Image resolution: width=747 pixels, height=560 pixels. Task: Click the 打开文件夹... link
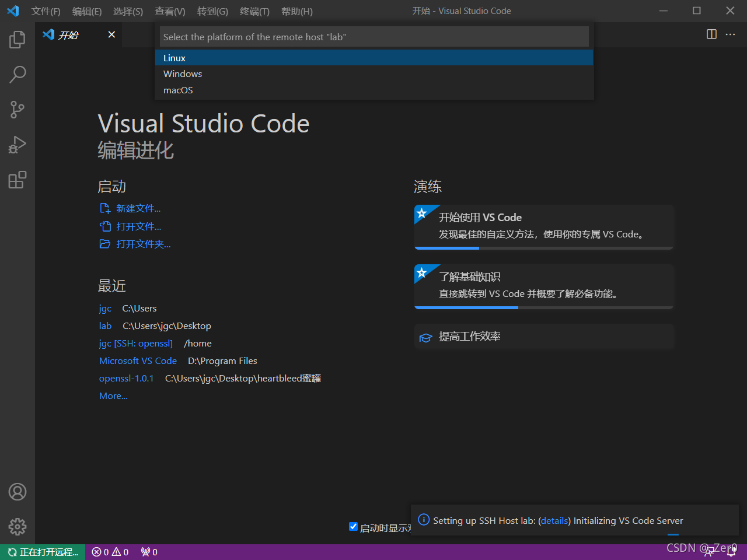[144, 244]
